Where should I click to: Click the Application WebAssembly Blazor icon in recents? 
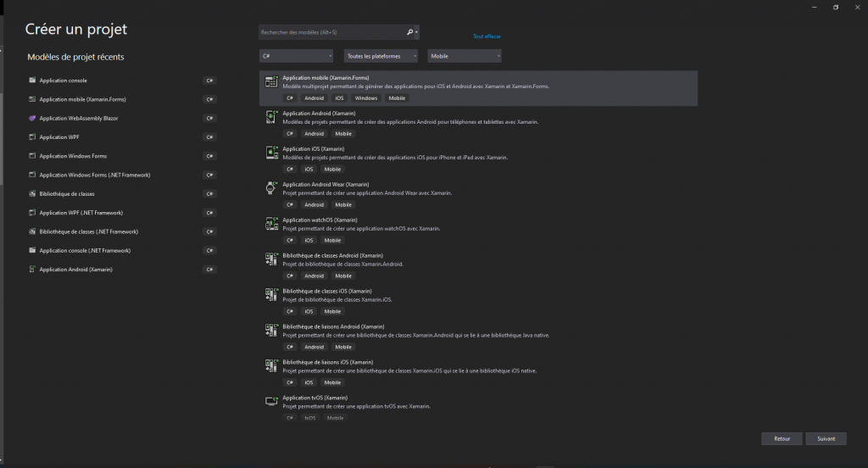pyautogui.click(x=32, y=118)
